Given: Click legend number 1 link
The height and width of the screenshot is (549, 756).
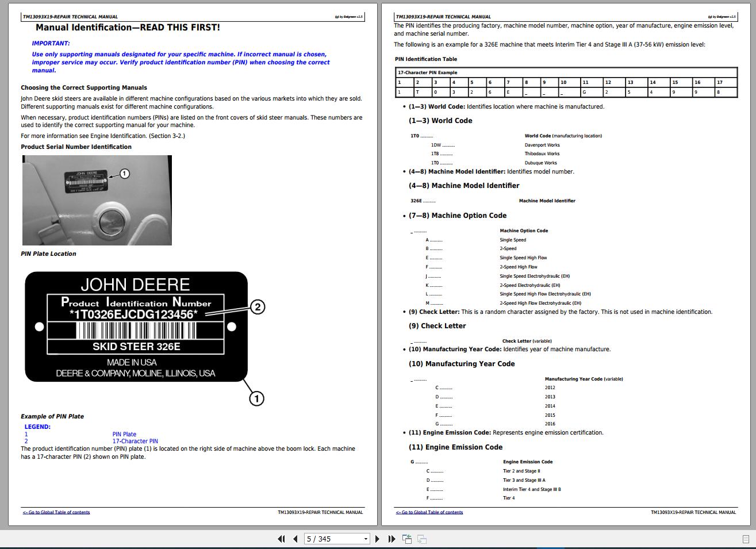Looking at the screenshot, I should pyautogui.click(x=26, y=435).
